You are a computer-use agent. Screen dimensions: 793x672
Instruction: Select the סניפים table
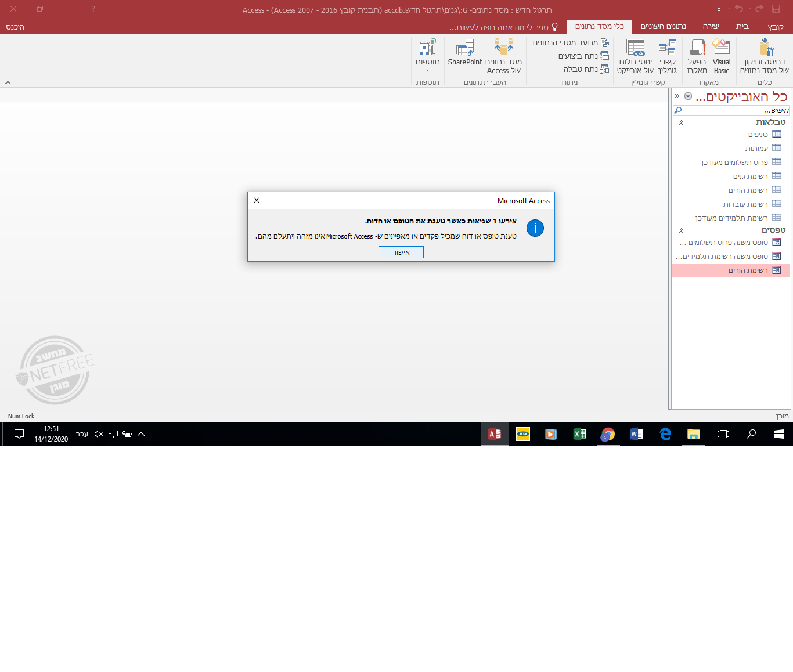[731, 134]
